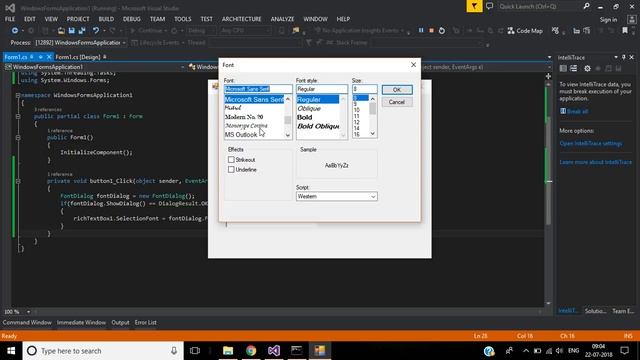Select Bold in the Font style list

click(304, 117)
